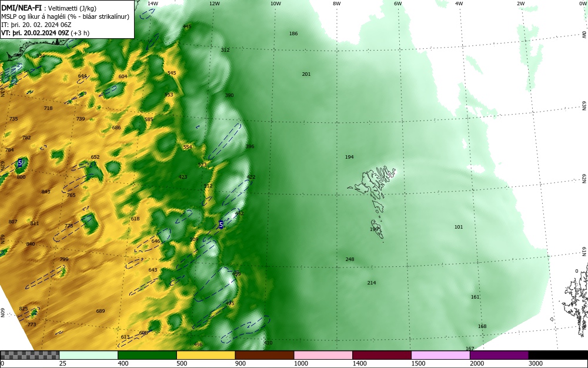Click the map value '214'
This screenshot has width=588, height=368.
point(372,283)
